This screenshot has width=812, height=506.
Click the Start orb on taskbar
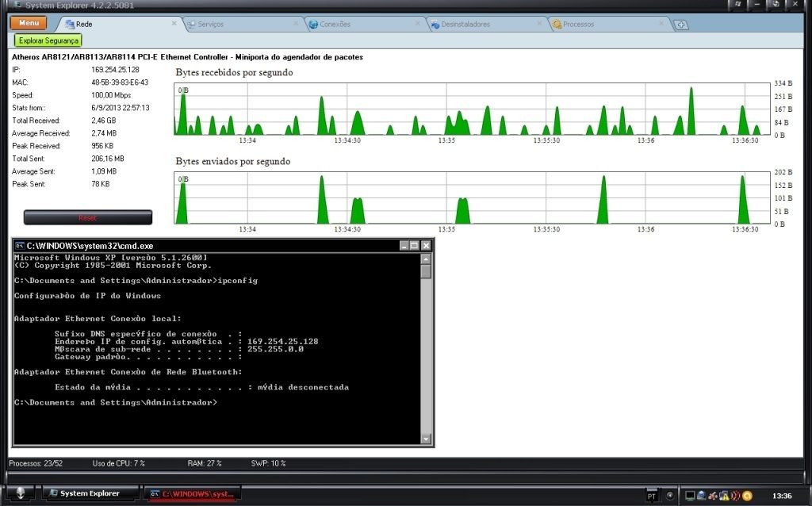(x=20, y=493)
